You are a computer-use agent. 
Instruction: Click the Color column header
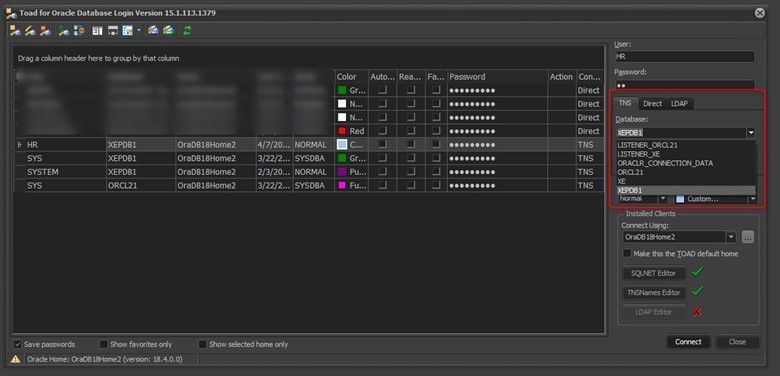click(x=351, y=77)
